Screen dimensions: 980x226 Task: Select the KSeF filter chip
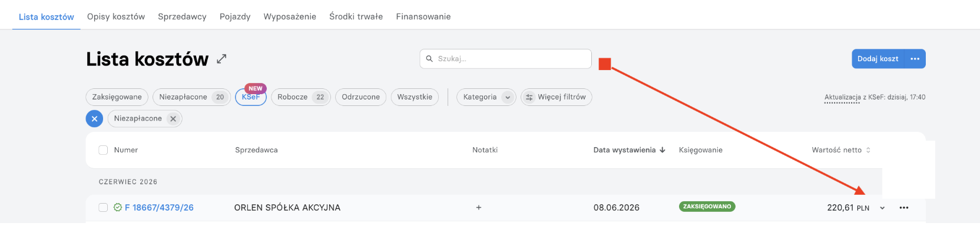(251, 97)
